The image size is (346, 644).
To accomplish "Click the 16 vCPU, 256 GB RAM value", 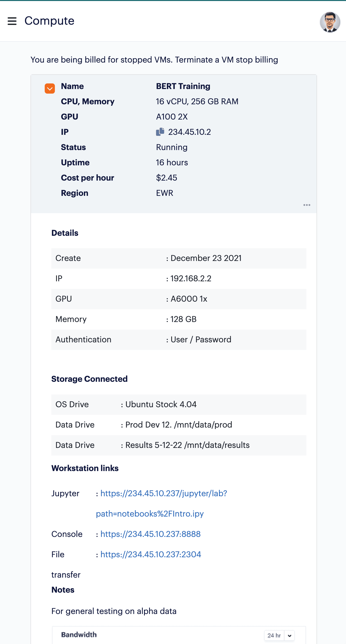I will (x=197, y=101).
